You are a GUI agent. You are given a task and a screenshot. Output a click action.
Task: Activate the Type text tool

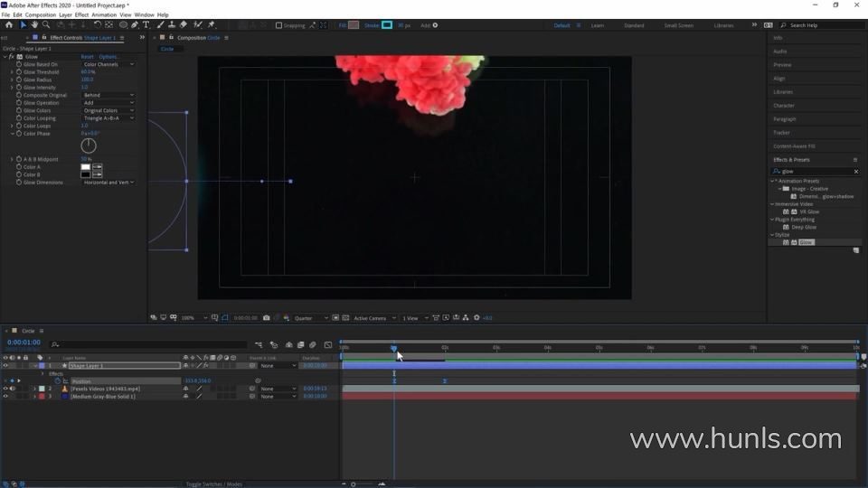(x=146, y=25)
